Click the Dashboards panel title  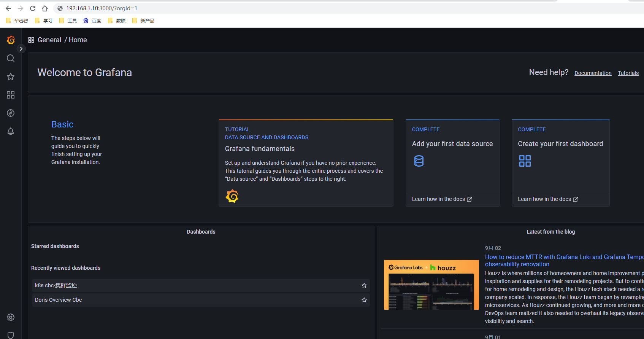201,232
